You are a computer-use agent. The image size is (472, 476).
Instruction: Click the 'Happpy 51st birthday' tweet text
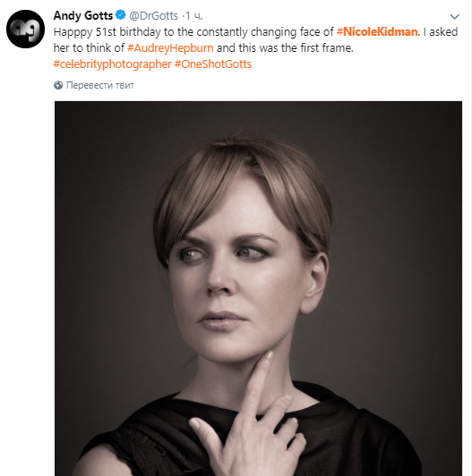pyautogui.click(x=107, y=32)
